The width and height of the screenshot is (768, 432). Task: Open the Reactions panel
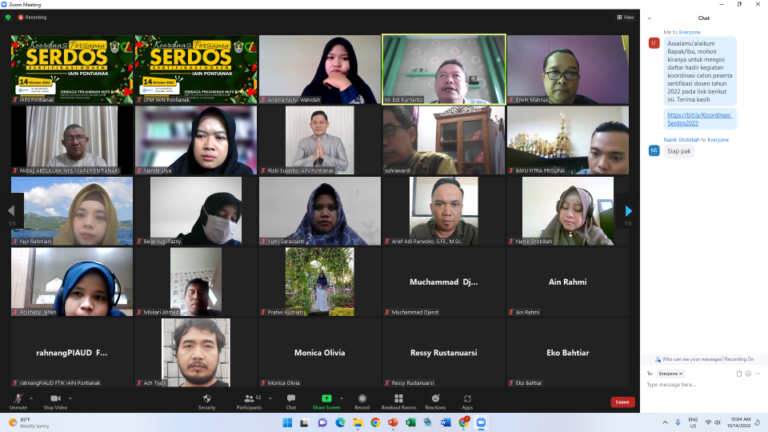click(x=435, y=401)
